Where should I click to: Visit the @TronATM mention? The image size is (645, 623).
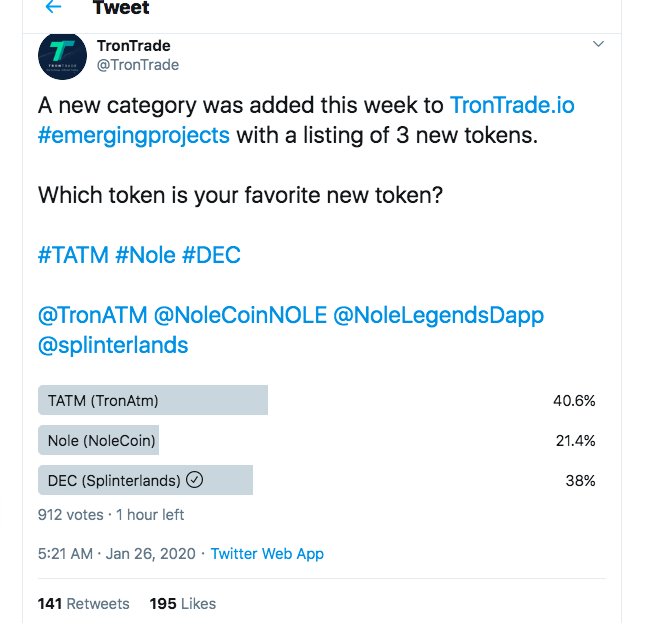(93, 315)
